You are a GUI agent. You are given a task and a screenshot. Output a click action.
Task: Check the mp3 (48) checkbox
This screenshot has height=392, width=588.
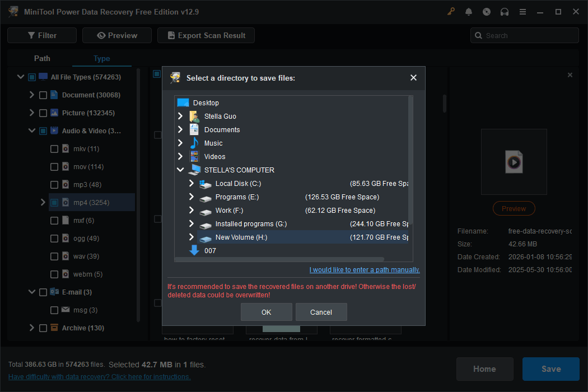(54, 185)
